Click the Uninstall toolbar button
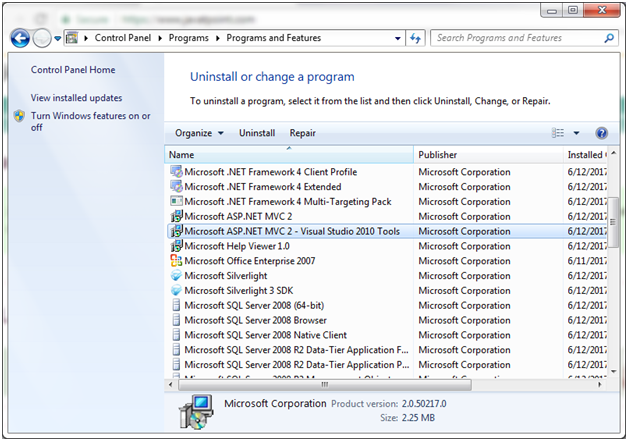This screenshot has height=441, width=628. coord(257,133)
